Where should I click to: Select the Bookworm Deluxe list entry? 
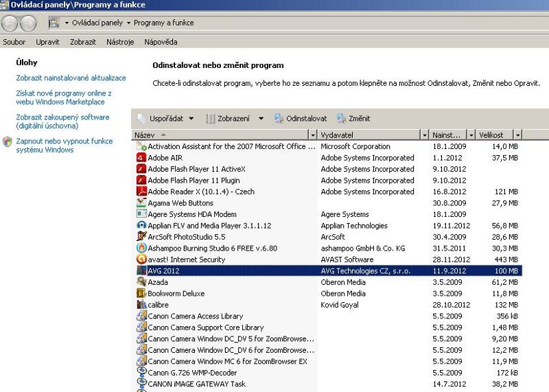[x=176, y=294]
